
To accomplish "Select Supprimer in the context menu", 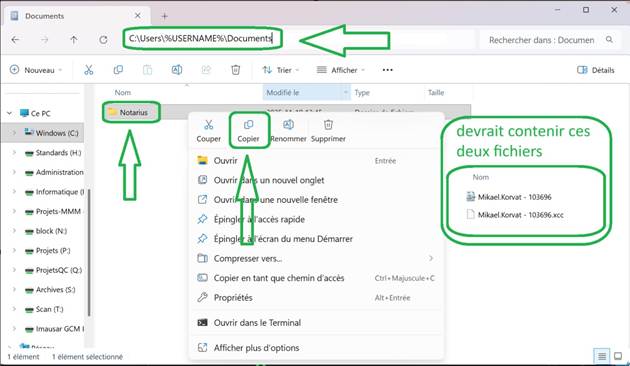I will pos(328,131).
